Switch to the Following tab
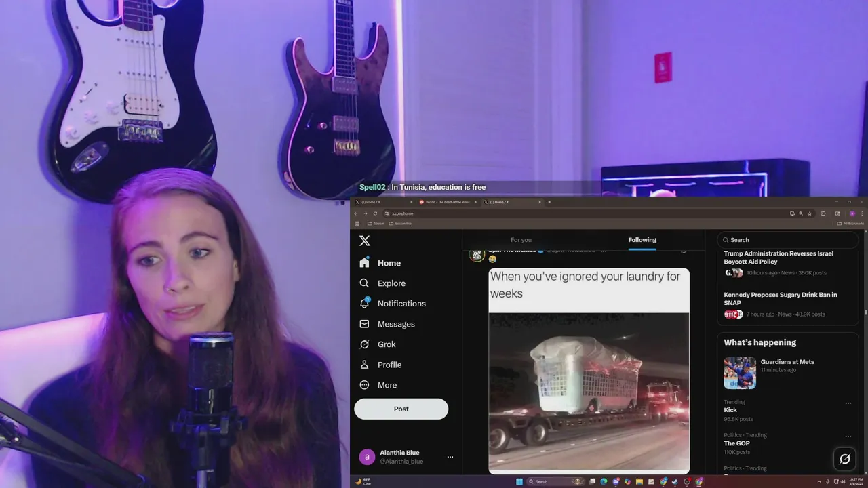 [642, 240]
